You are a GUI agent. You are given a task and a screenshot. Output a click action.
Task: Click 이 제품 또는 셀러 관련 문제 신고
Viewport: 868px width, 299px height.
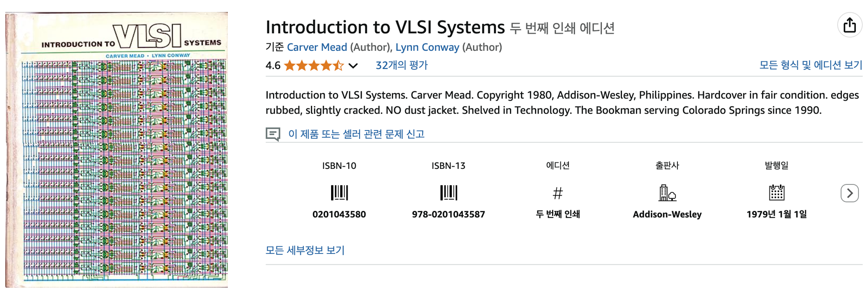356,134
